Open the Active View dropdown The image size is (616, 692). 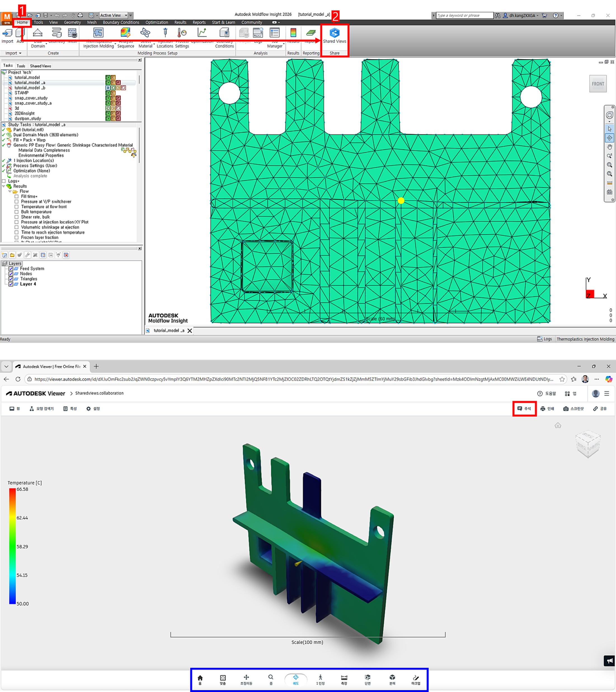coord(126,15)
